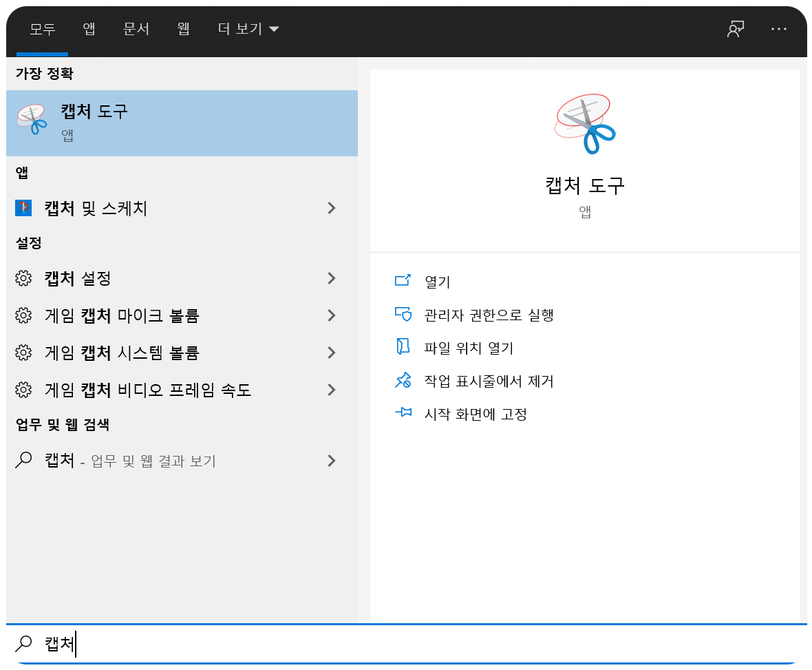Expand 캡처 및 스케치 chevron arrow
This screenshot has width=812, height=670.
tap(332, 208)
